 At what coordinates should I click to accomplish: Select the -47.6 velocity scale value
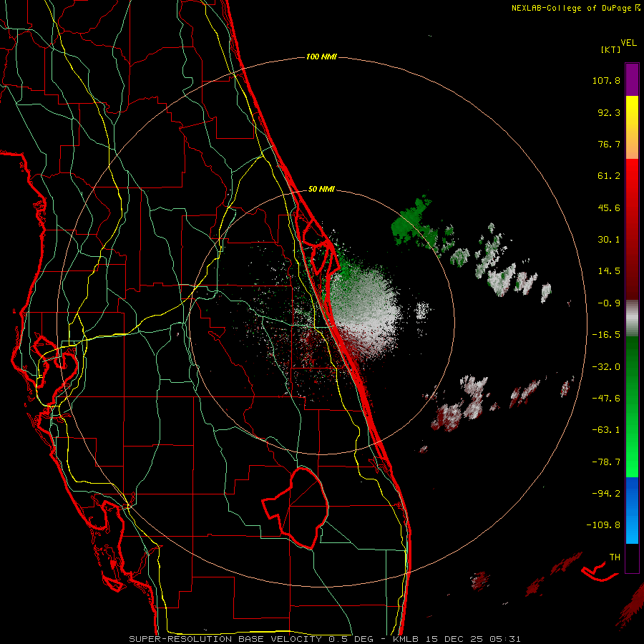[606, 399]
